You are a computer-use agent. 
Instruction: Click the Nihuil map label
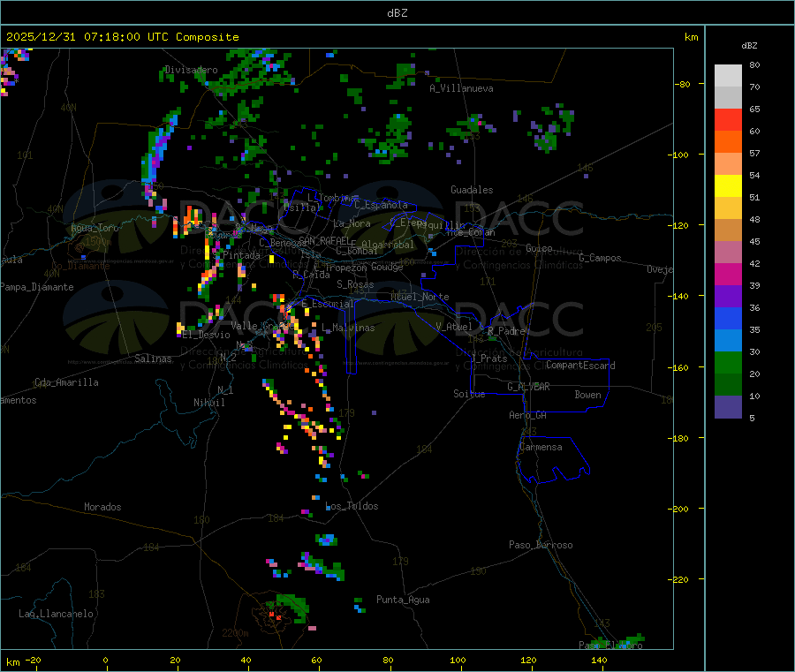[x=209, y=403]
